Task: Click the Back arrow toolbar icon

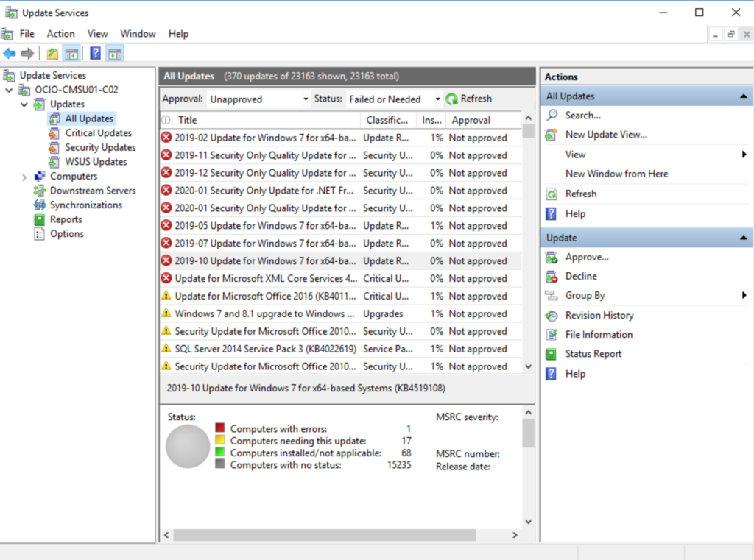Action: point(9,54)
